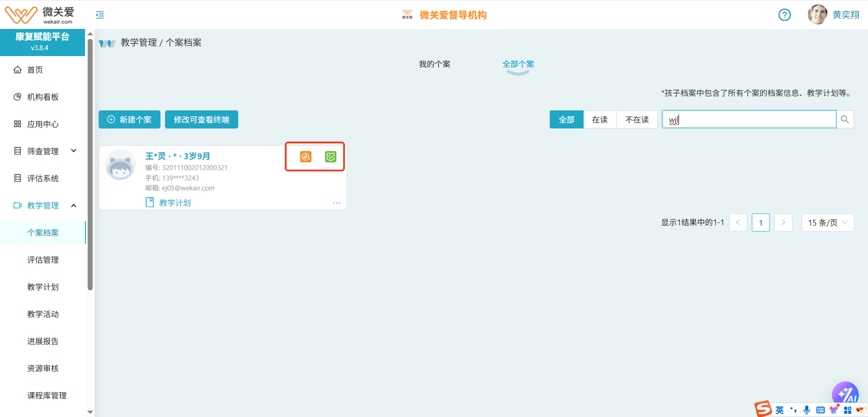Select the 全部 filter option
The height and width of the screenshot is (417, 868).
pos(566,119)
